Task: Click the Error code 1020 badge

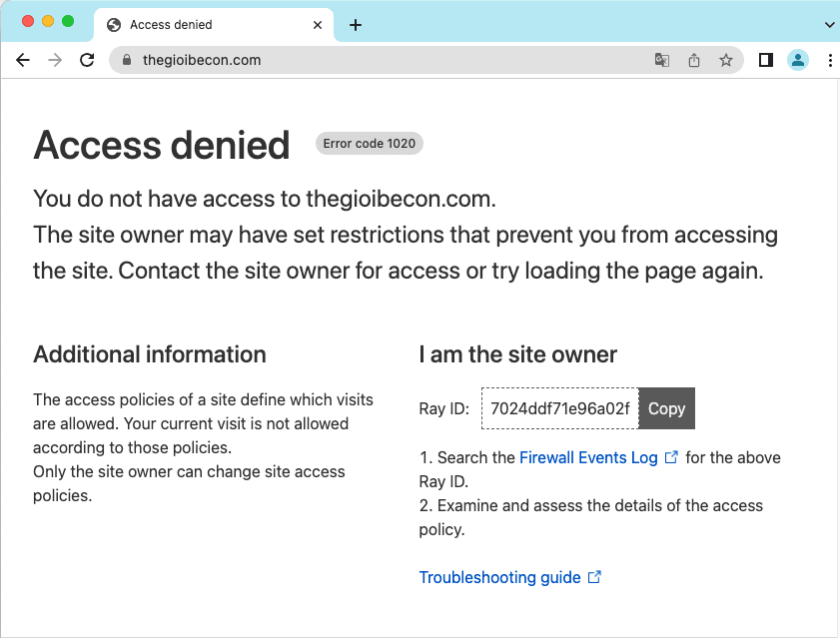Action: [x=369, y=143]
